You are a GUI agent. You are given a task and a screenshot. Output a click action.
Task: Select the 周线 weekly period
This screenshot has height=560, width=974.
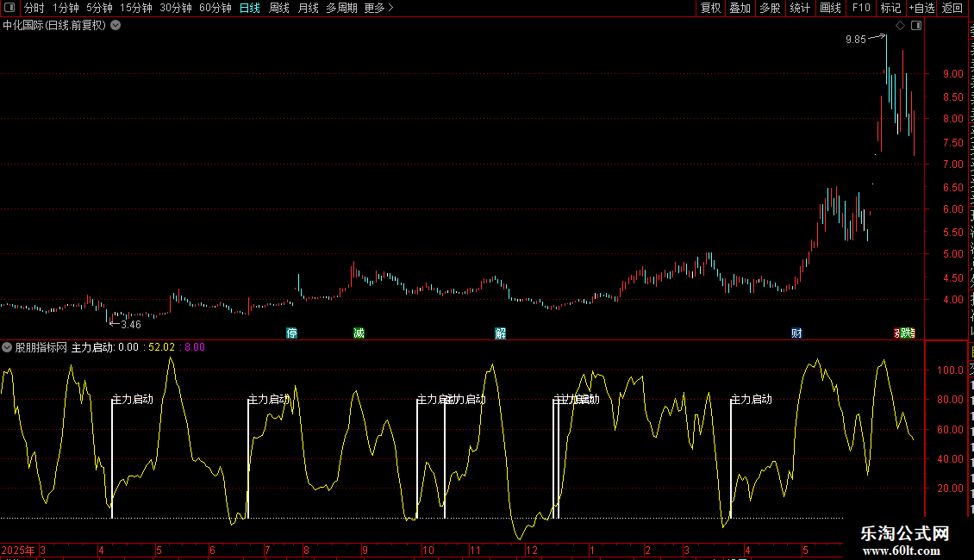pos(279,8)
